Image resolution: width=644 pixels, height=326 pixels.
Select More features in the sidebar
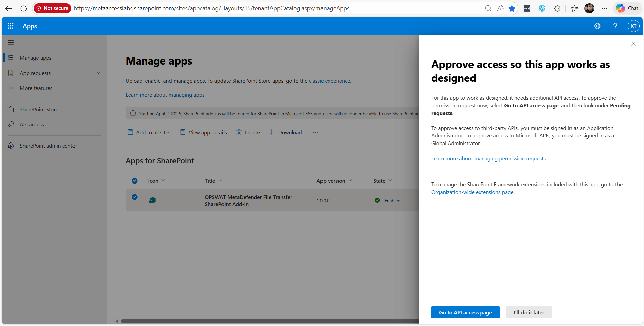click(x=36, y=88)
